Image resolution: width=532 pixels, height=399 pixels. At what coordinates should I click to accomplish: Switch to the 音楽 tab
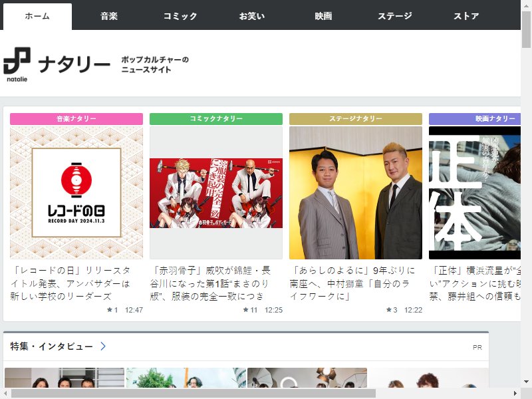[109, 16]
